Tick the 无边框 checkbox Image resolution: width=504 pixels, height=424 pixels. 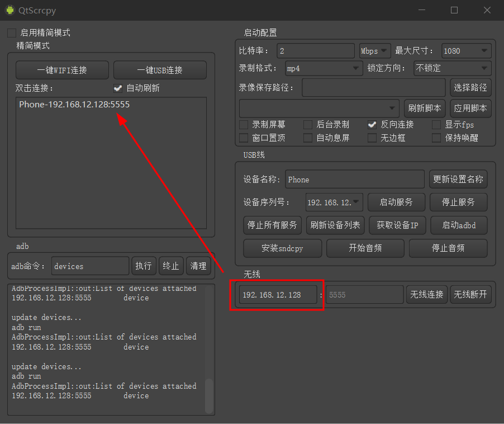372,138
